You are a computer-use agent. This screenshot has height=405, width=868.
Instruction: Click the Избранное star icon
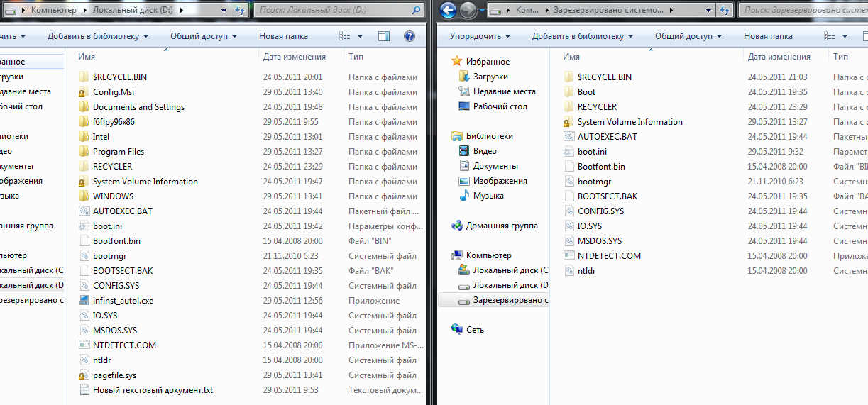[458, 62]
